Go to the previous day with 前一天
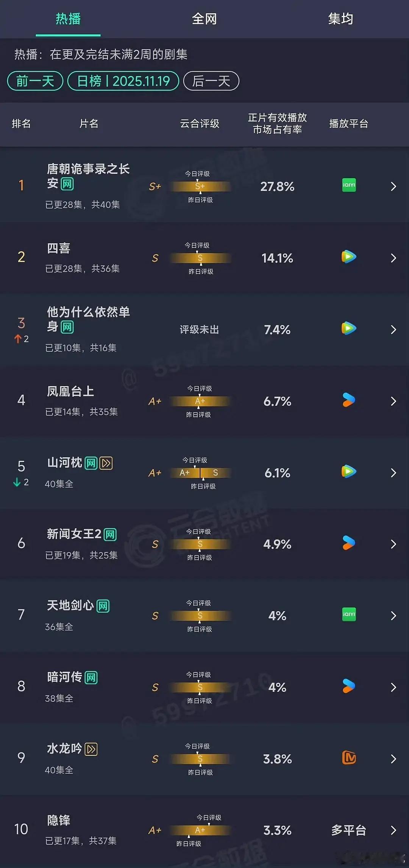This screenshot has height=868, width=409. 34,81
